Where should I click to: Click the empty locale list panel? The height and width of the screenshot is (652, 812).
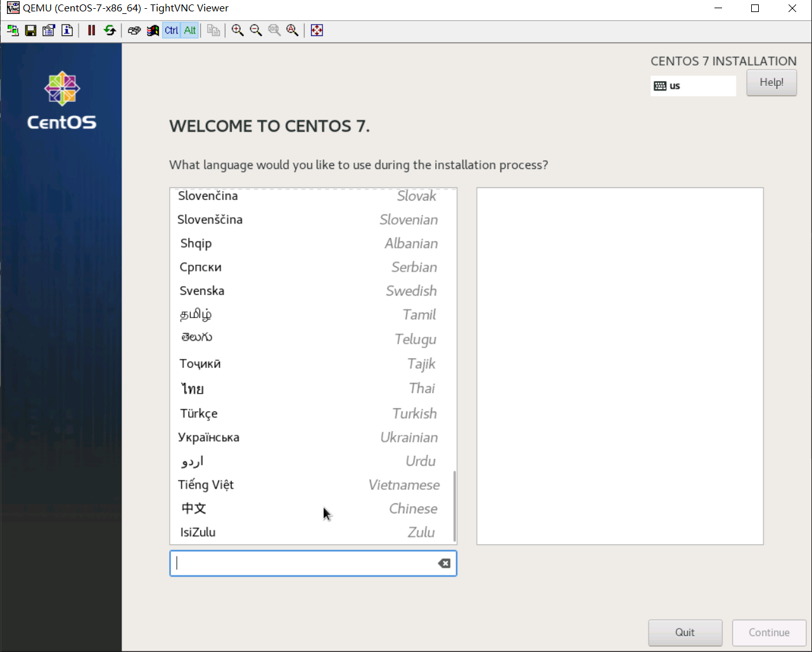(x=620, y=366)
